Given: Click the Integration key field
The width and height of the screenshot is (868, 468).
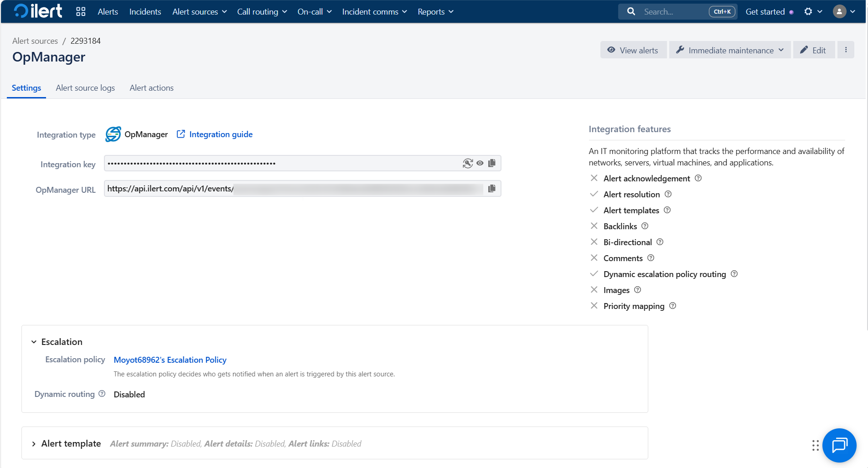Looking at the screenshot, I should click(x=303, y=163).
